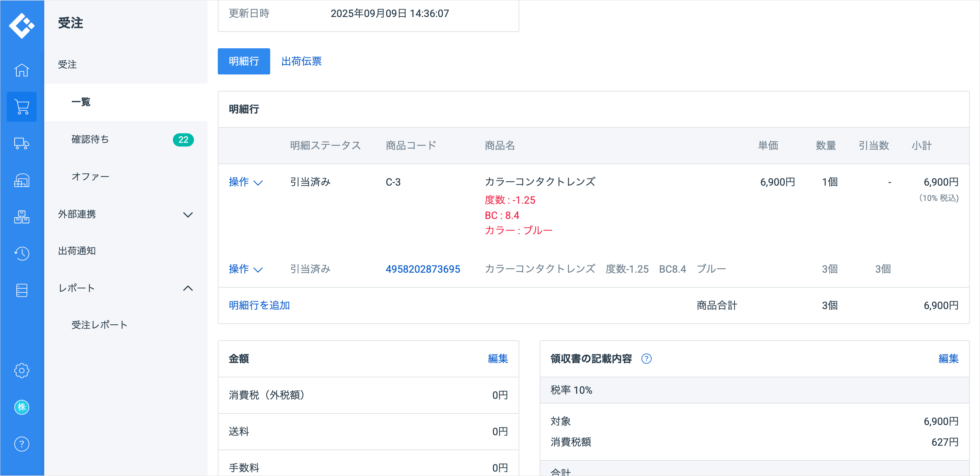Screen dimensions: 980x476
Task: Click the settings gear icon
Action: point(22,370)
